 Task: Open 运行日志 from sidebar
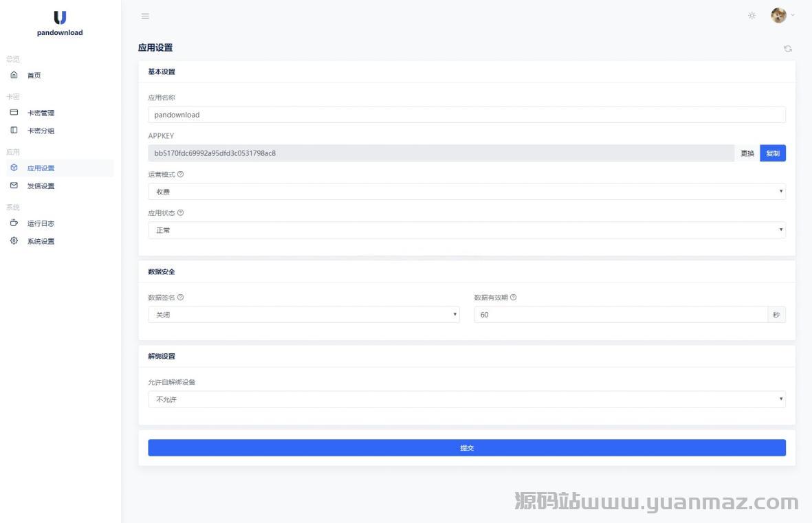41,224
